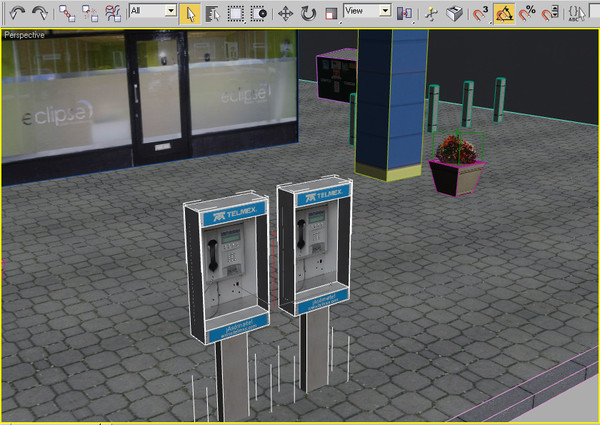Activate the Select and Rotate tool
Viewport: 600px width, 425px height.
pos(308,14)
